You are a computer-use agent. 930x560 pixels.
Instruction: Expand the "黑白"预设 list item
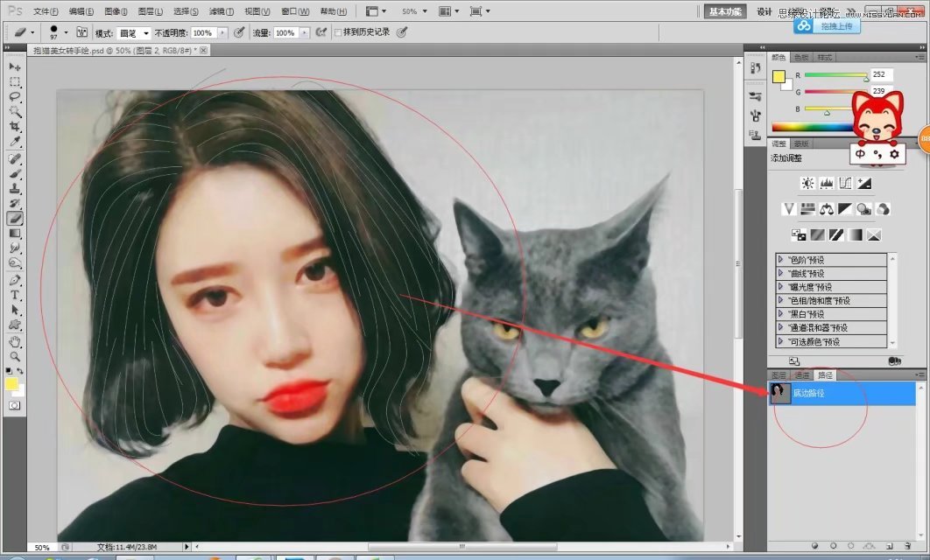pos(831,314)
